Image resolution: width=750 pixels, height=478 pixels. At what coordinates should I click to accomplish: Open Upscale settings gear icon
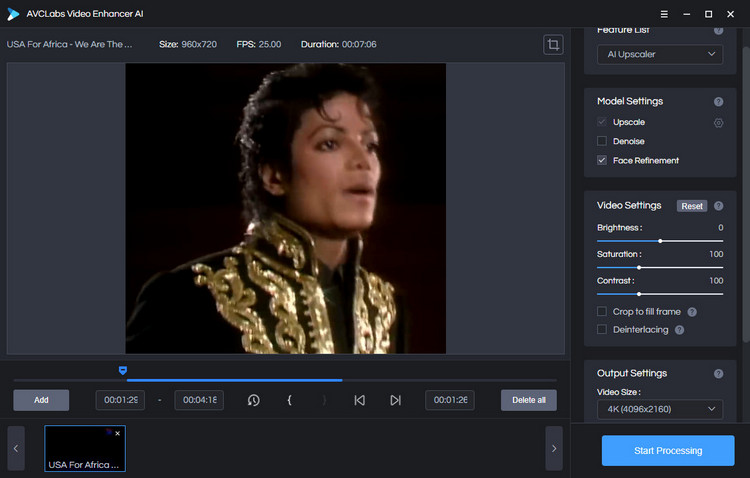click(718, 123)
